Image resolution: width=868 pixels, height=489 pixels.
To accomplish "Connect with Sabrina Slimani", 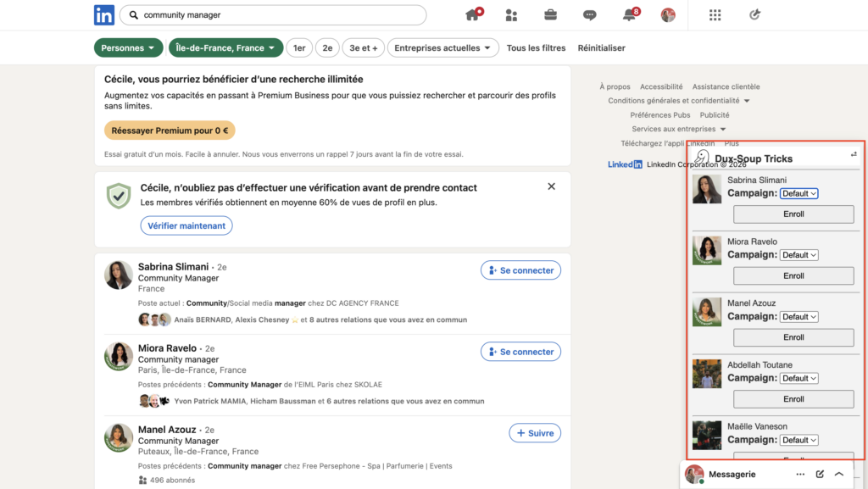I will pyautogui.click(x=521, y=270).
